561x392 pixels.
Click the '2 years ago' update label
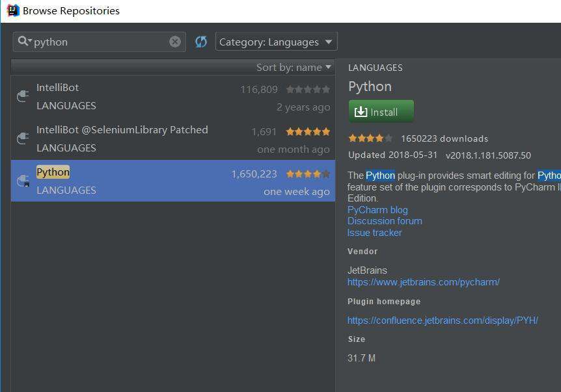pyautogui.click(x=303, y=107)
